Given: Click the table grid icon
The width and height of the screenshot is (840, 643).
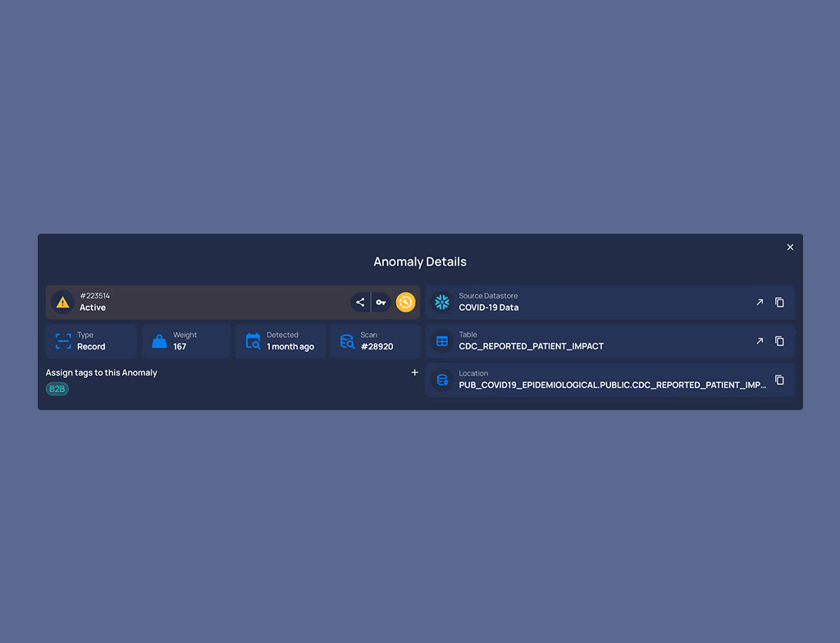Looking at the screenshot, I should pyautogui.click(x=442, y=341).
